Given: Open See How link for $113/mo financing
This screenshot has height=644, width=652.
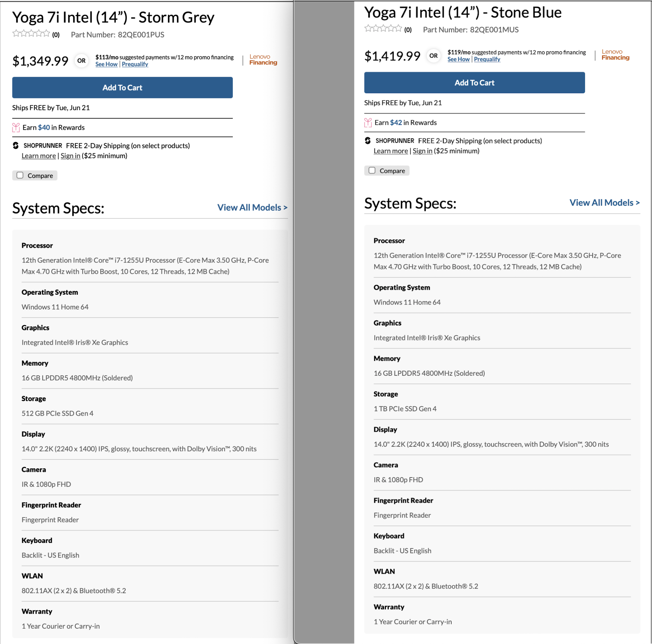Looking at the screenshot, I should tap(106, 64).
